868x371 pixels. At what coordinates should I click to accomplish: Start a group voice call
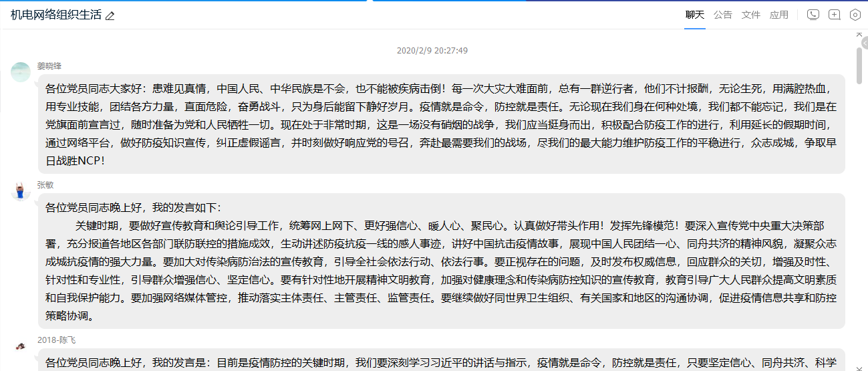coord(813,15)
